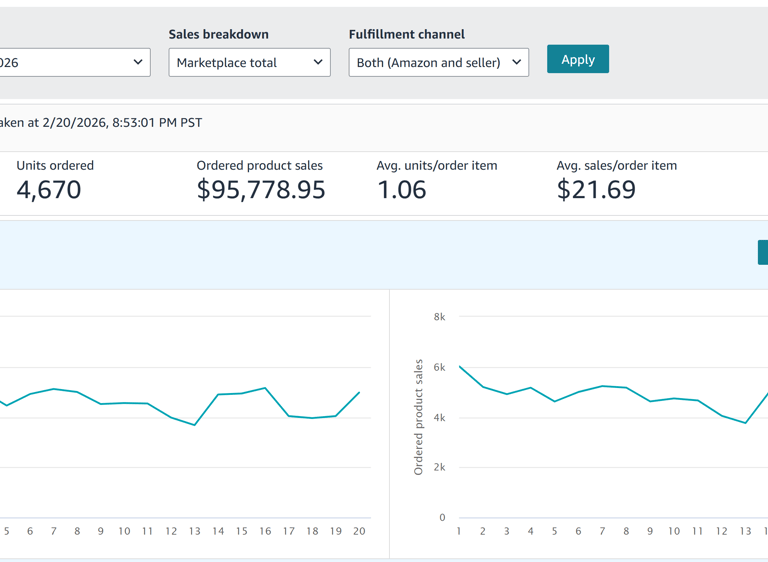Image resolution: width=768 pixels, height=562 pixels.
Task: Click the Fulfillment channel field label
Action: (406, 34)
